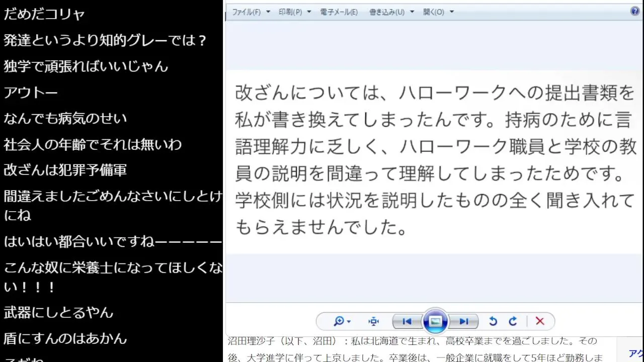Select comment '改ざんは犯罪予備軍'

(65, 170)
